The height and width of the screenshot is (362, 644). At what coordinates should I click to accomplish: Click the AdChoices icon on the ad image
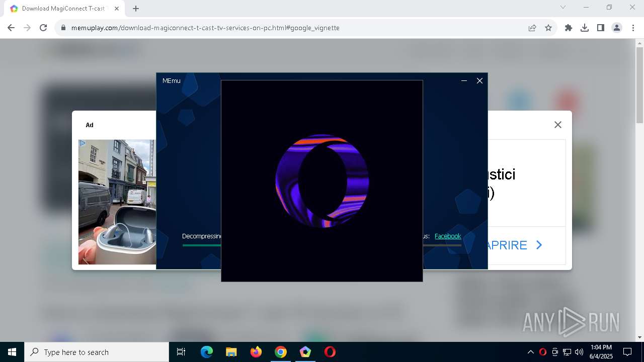pyautogui.click(x=83, y=143)
